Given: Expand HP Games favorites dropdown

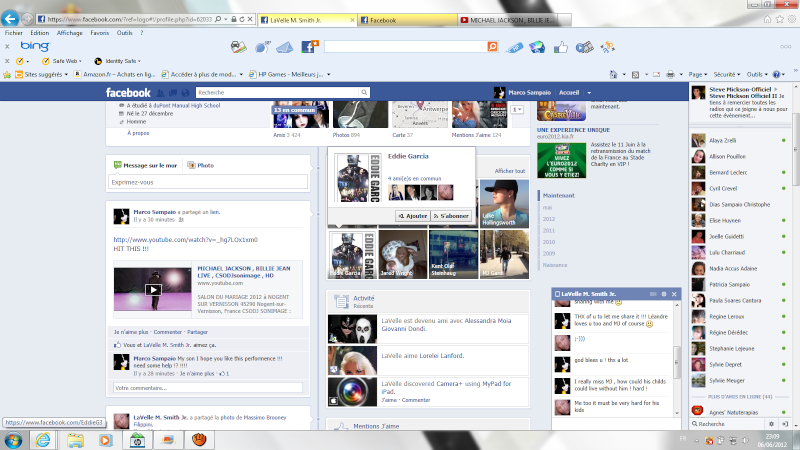Looking at the screenshot, I should click(329, 74).
